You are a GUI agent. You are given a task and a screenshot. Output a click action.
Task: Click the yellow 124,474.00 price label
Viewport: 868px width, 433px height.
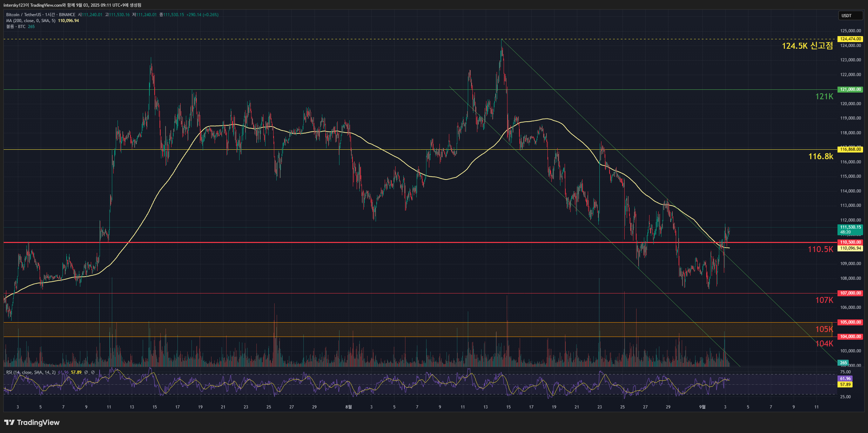tap(850, 39)
